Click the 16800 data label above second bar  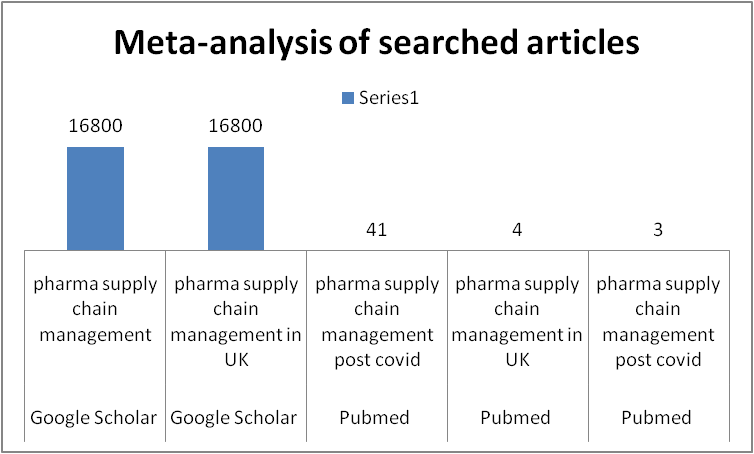click(236, 126)
